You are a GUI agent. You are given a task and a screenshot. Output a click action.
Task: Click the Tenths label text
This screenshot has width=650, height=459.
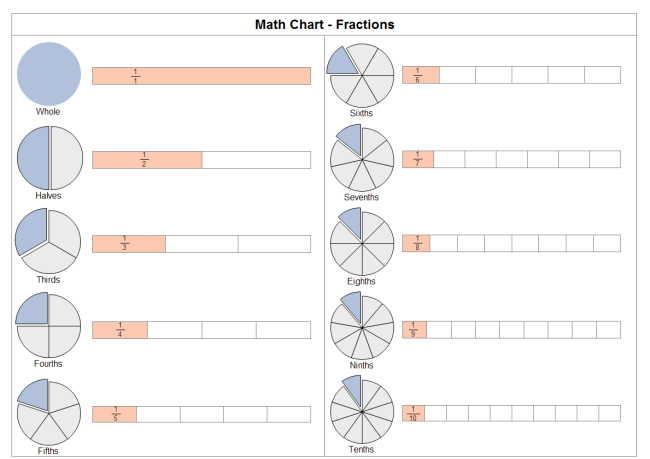(361, 449)
